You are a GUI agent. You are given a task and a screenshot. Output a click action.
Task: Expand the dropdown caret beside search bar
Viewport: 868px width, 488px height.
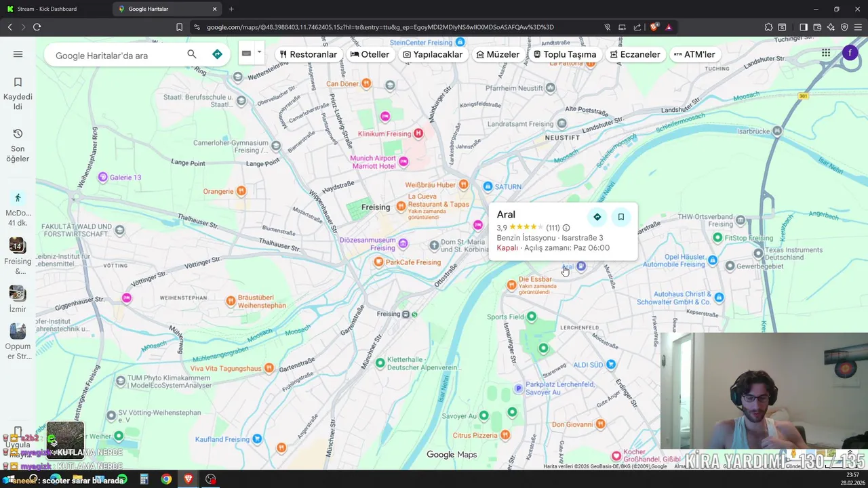(259, 53)
